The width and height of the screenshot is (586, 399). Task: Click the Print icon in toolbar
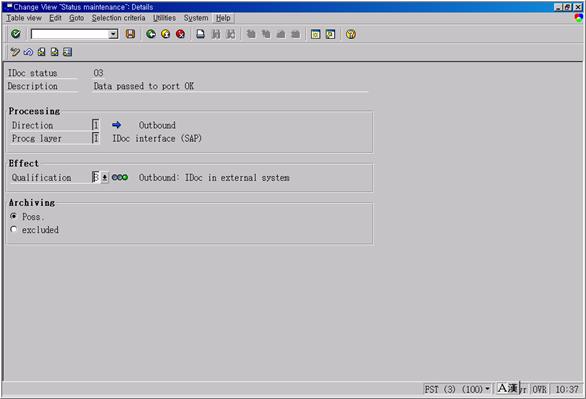click(x=201, y=34)
